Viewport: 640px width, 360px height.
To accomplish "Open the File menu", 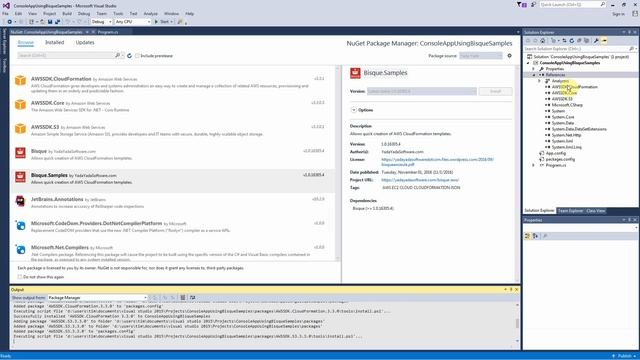I will 5,13.
